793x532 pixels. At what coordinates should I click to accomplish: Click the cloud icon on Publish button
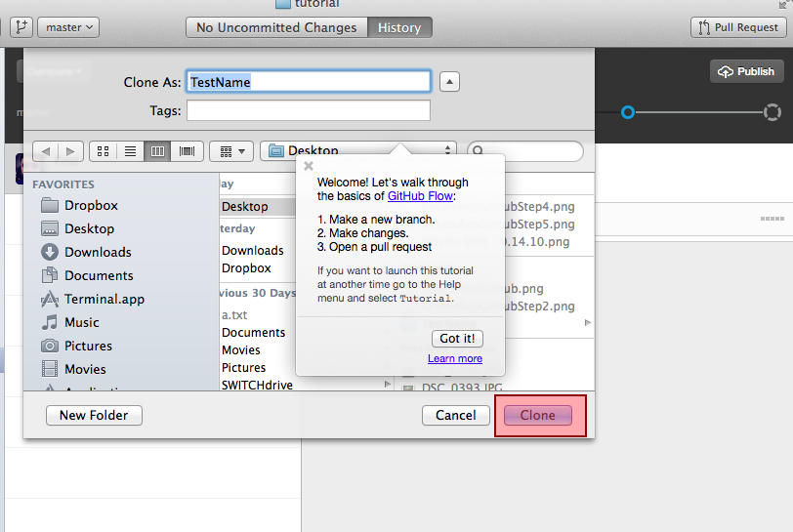(x=726, y=72)
